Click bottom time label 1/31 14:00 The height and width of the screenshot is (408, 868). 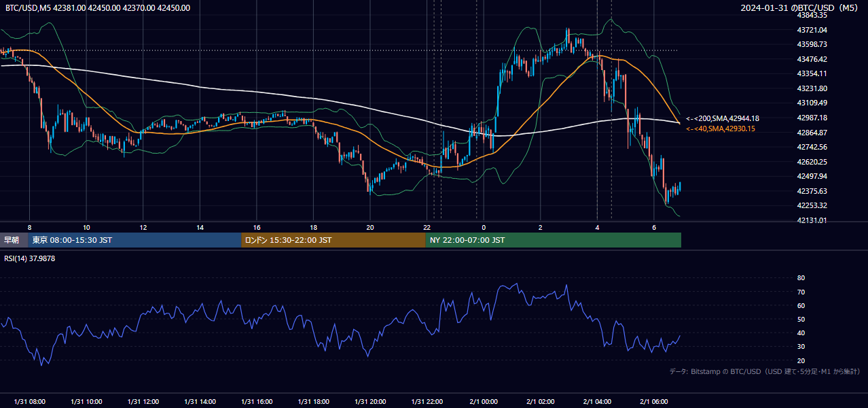point(200,402)
